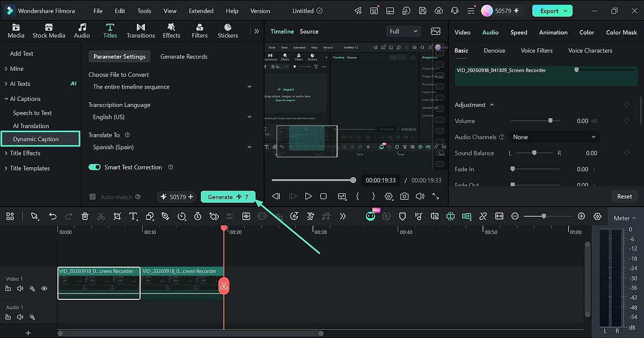Toggle Video 1 track visibility eye

45,288
